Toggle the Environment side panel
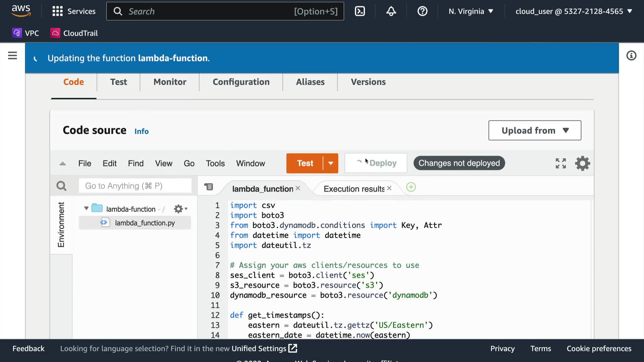Image resolution: width=644 pixels, height=362 pixels. coord(61,225)
